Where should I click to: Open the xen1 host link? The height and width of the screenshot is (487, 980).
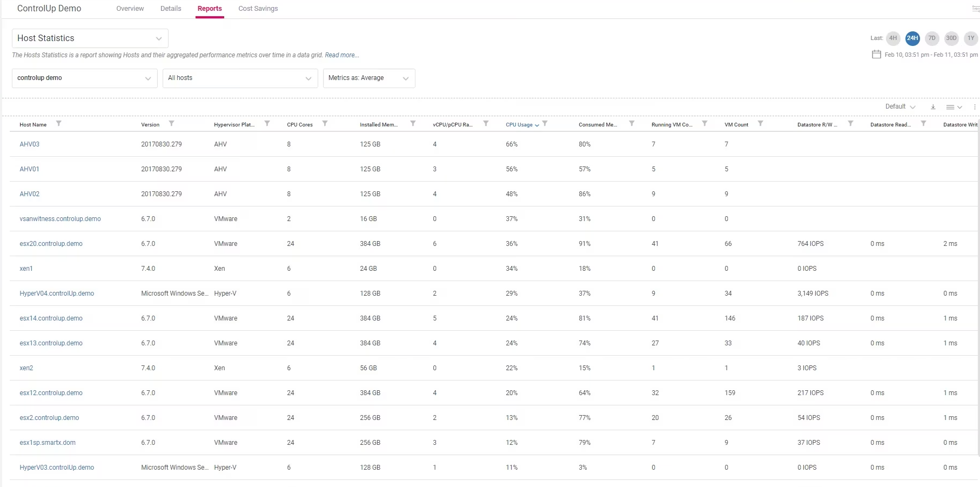(x=26, y=269)
